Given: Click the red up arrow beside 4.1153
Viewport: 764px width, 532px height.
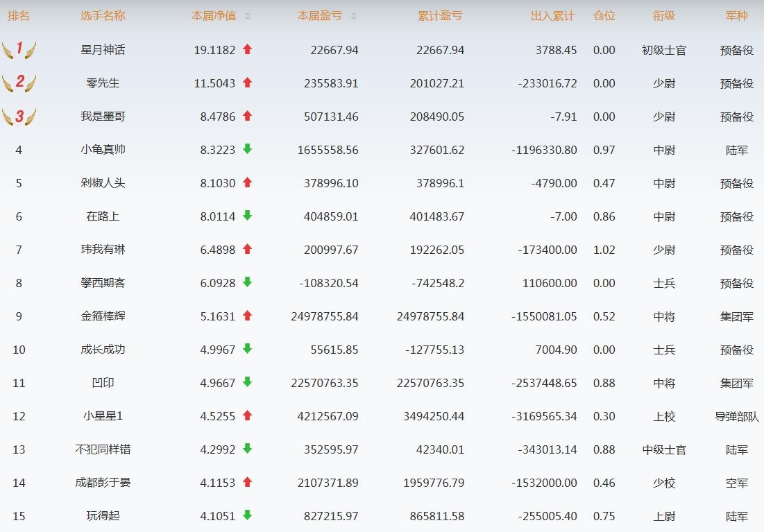Looking at the screenshot, I should (248, 482).
